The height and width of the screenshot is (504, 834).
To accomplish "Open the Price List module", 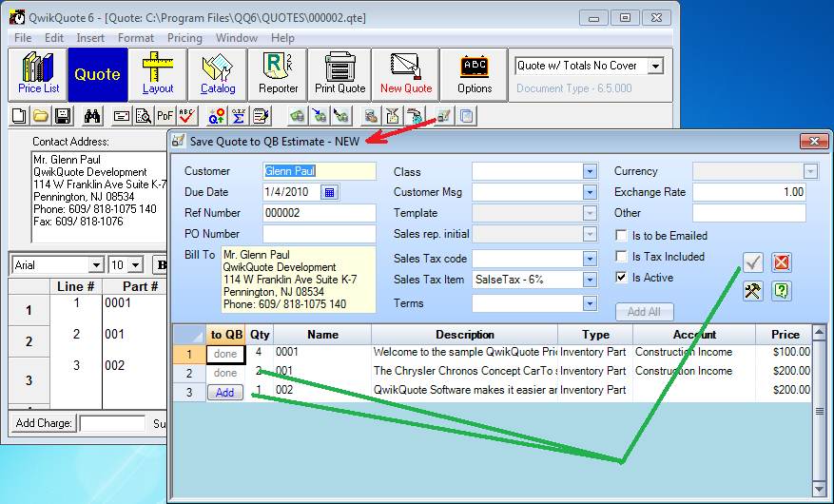I will 38,74.
